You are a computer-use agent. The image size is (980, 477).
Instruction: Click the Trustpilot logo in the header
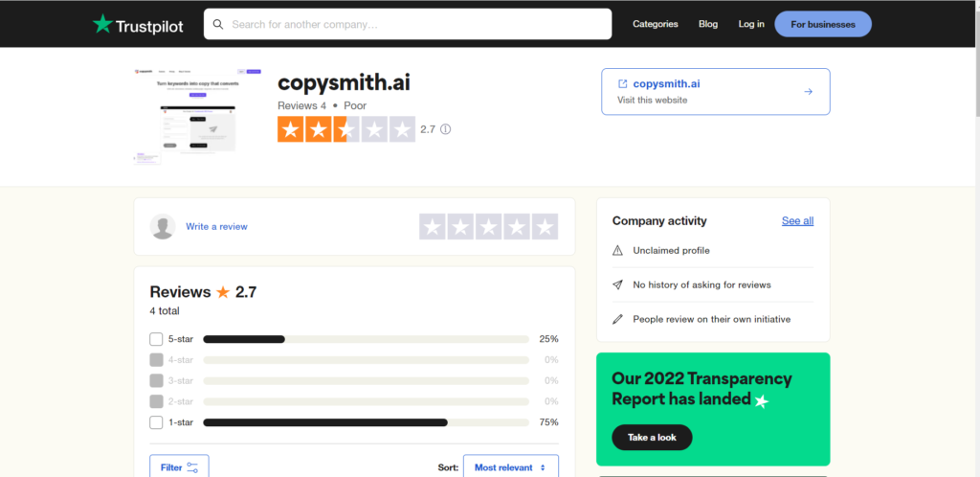tap(138, 25)
